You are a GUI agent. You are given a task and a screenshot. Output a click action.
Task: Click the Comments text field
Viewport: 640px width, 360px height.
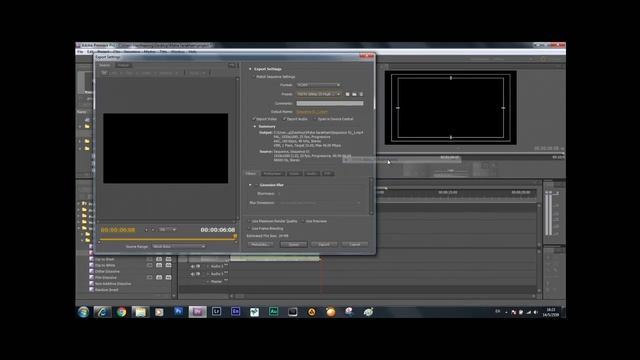[330, 103]
